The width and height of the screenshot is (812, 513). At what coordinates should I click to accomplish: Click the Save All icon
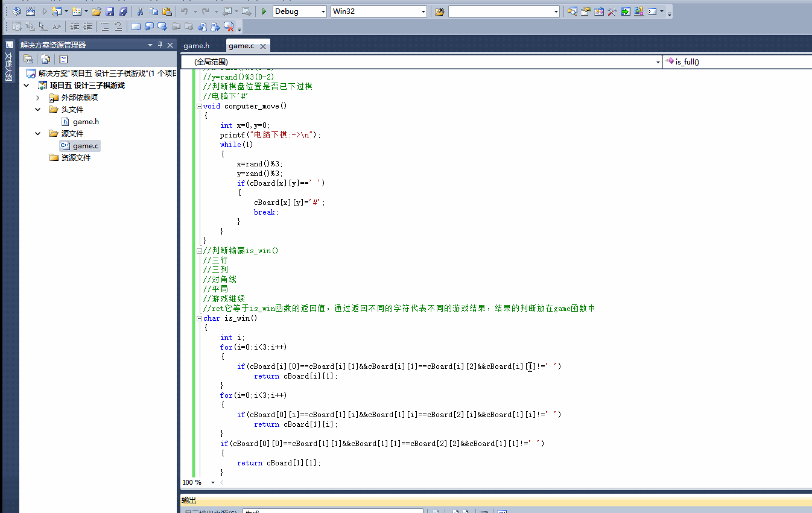point(123,11)
